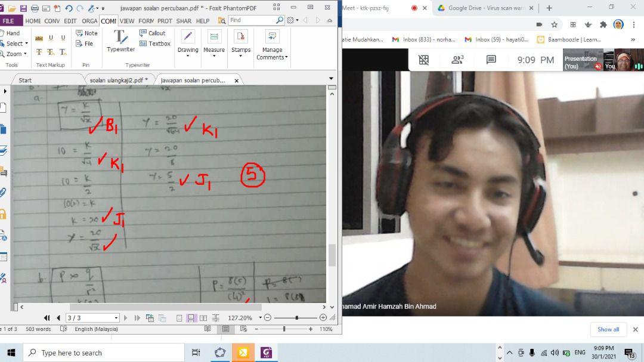
Task: Click the Find search field in Foxit
Action: point(253,20)
